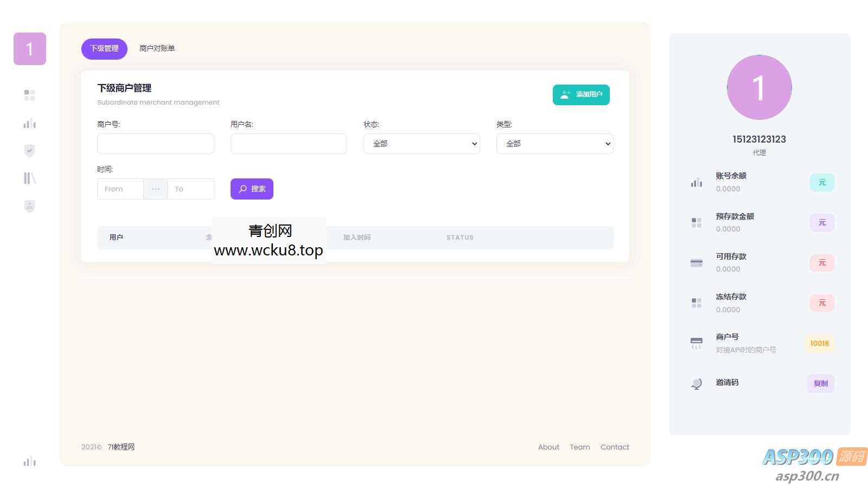Click the bank card icon beside 可用存款
This screenshot has width=868, height=488.
coord(696,262)
